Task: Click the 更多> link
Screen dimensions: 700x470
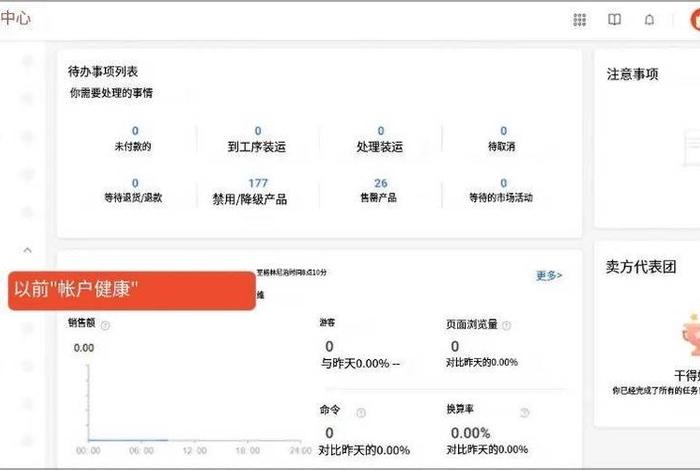Action: 549,275
